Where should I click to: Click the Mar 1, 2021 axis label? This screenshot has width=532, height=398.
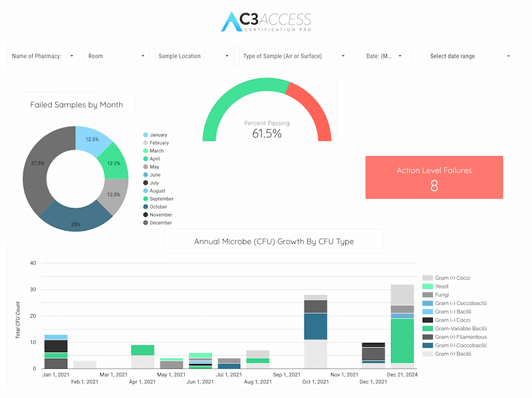[x=113, y=375]
